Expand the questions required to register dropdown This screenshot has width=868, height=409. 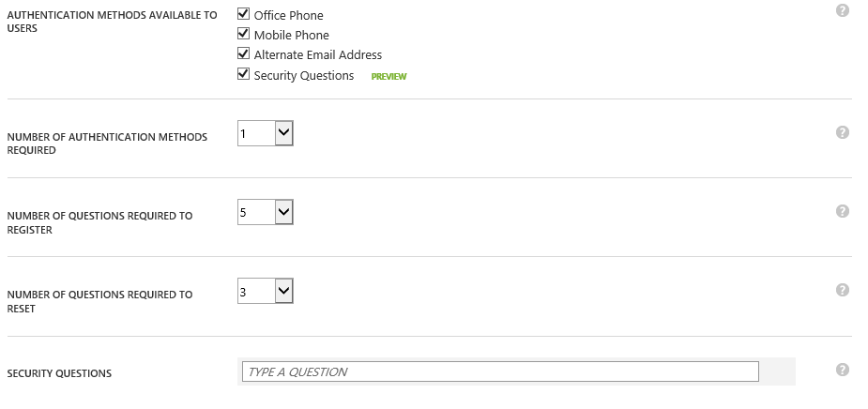tap(284, 213)
